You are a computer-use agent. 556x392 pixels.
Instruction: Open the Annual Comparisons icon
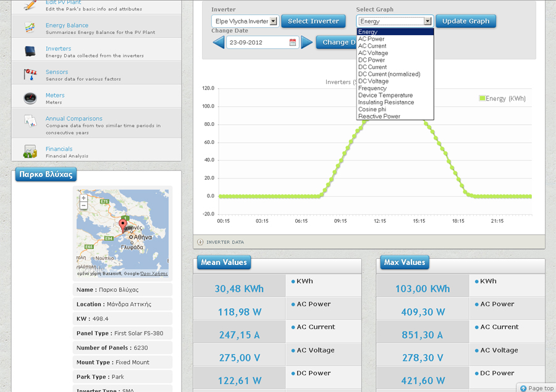30,122
